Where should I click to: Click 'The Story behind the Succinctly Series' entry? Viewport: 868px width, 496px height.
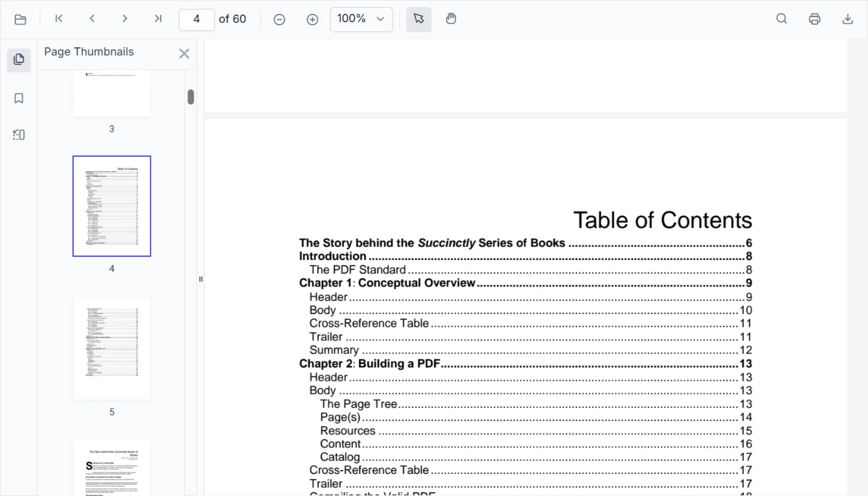pos(526,243)
